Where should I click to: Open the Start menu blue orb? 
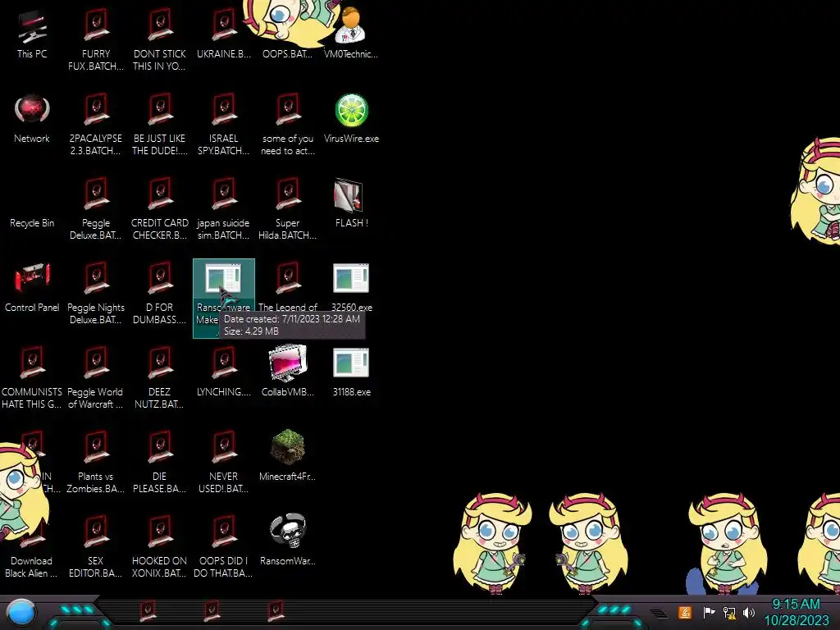(x=22, y=613)
